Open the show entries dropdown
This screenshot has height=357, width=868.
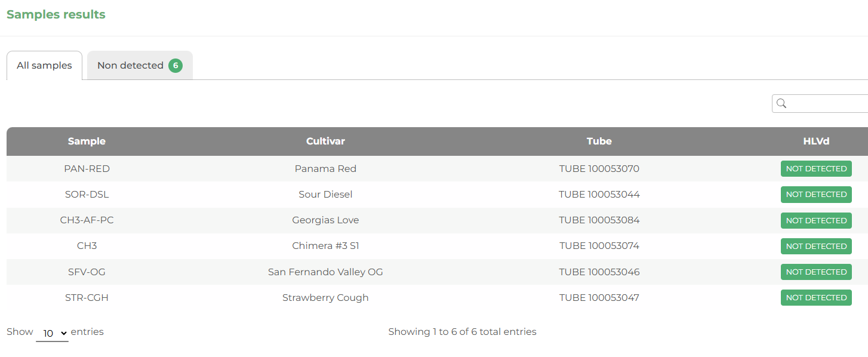click(x=52, y=333)
